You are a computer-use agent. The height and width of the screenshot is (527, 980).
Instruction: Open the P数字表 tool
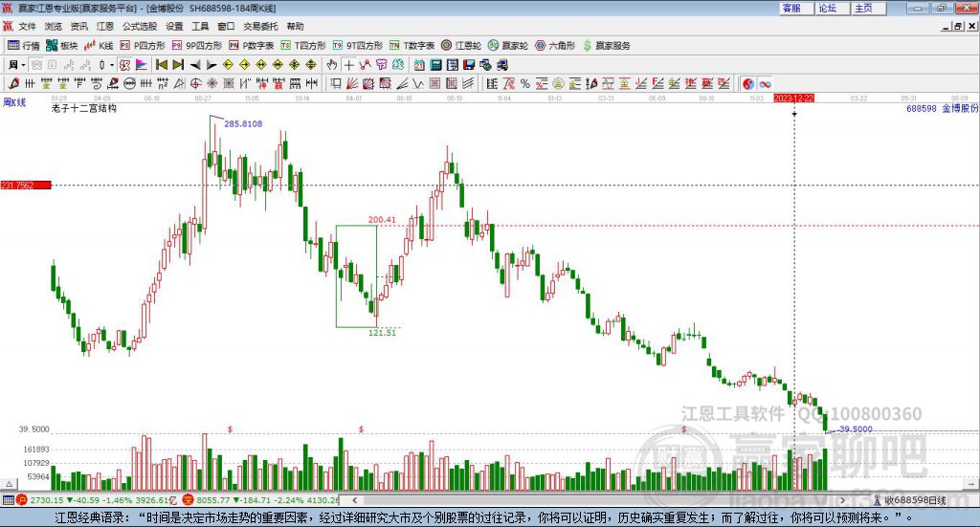pos(252,46)
